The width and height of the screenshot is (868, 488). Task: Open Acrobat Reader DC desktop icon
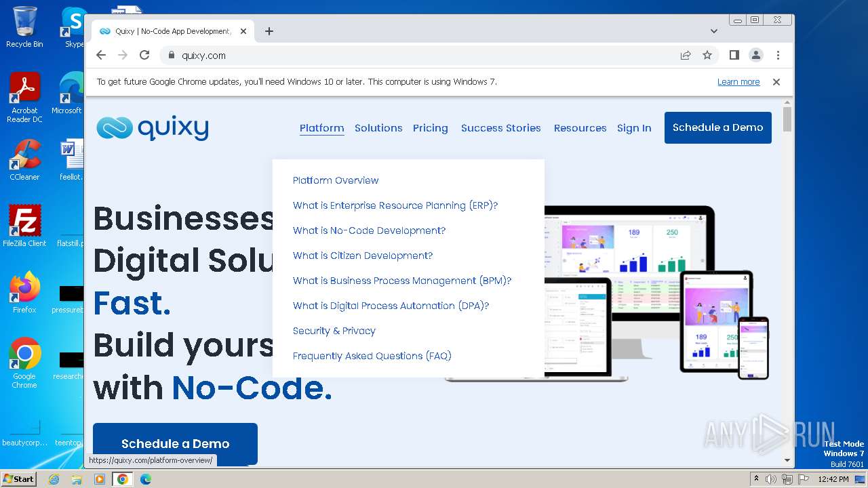point(24,98)
